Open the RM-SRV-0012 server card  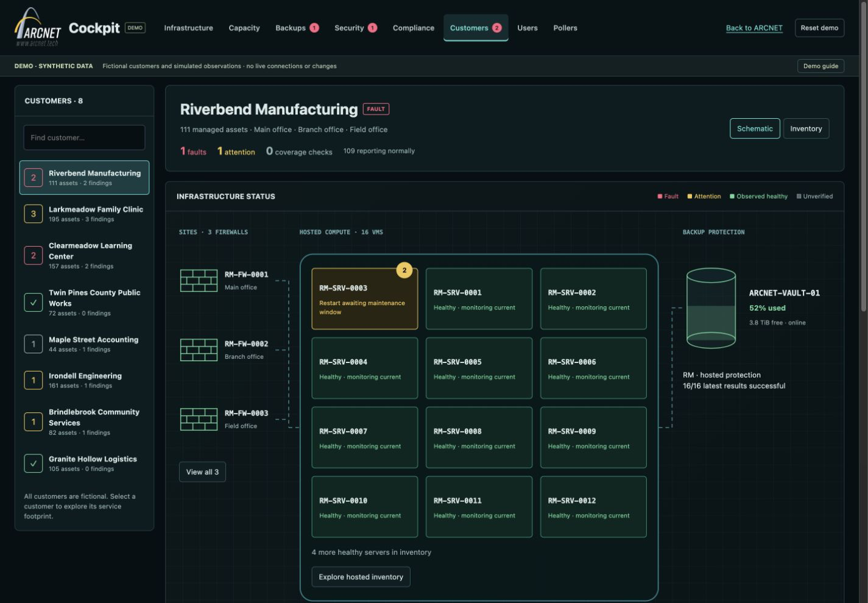coord(593,507)
